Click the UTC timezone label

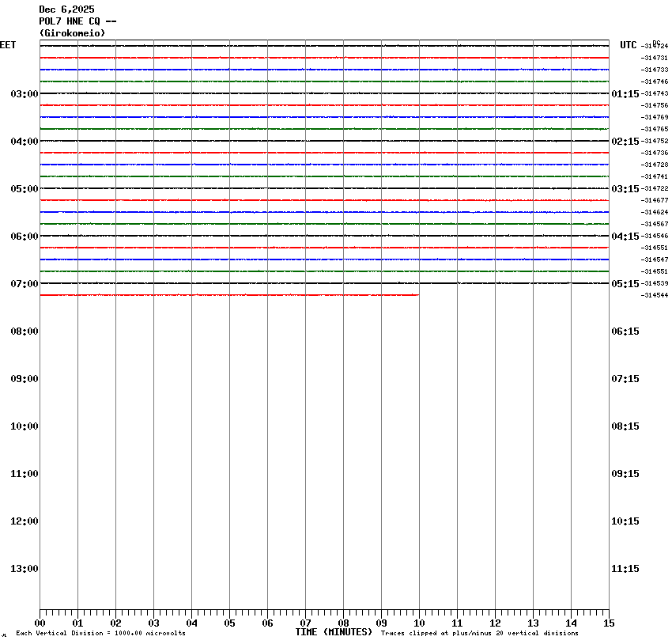point(628,45)
